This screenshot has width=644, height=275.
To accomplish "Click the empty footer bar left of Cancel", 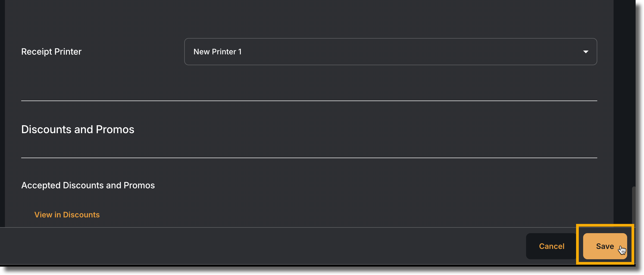I will coord(261,246).
